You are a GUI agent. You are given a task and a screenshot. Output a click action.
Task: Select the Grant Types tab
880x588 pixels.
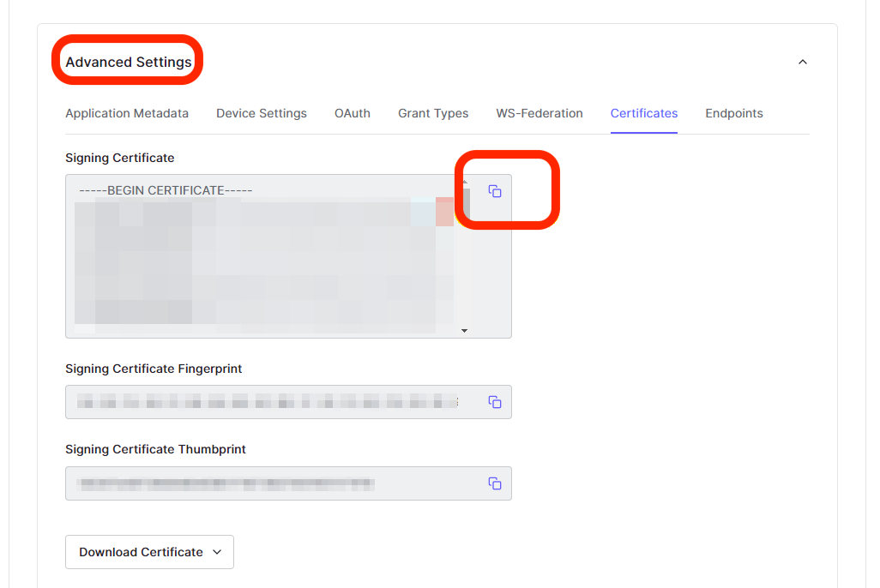tap(433, 113)
